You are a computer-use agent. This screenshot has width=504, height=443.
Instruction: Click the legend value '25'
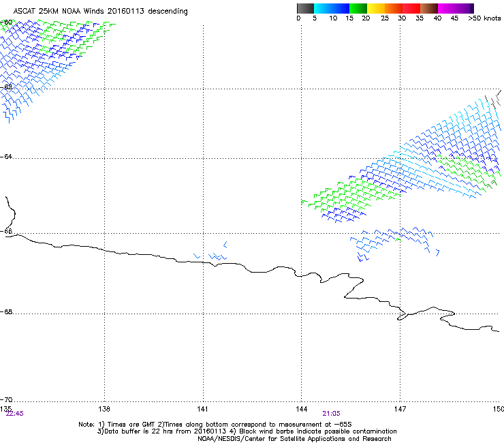click(x=385, y=18)
